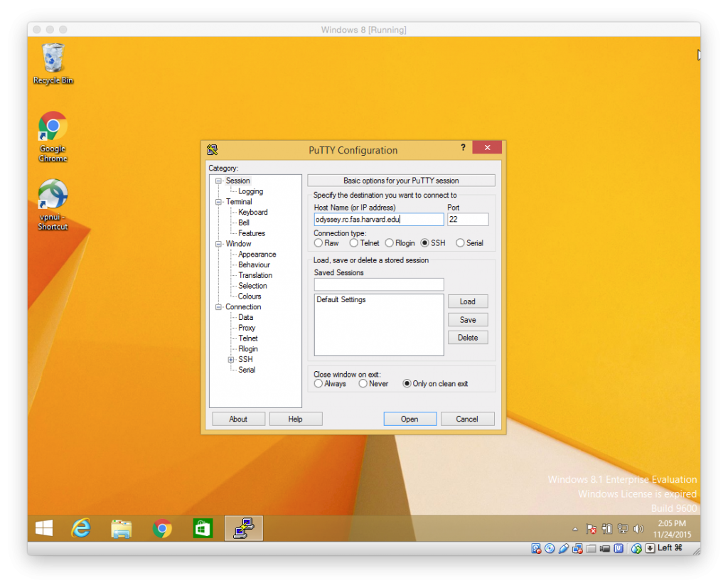Image resolution: width=728 pixels, height=588 pixels.
Task: Click the Saved Sessions name field
Action: [379, 284]
